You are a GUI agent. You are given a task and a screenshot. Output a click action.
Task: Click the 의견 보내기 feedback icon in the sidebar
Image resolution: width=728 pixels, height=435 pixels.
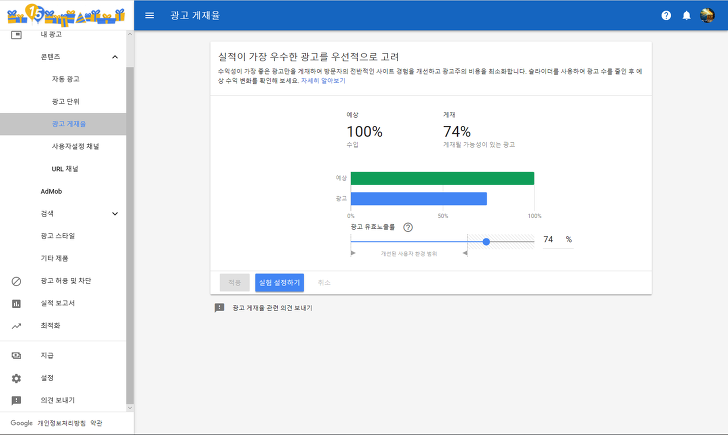16,401
